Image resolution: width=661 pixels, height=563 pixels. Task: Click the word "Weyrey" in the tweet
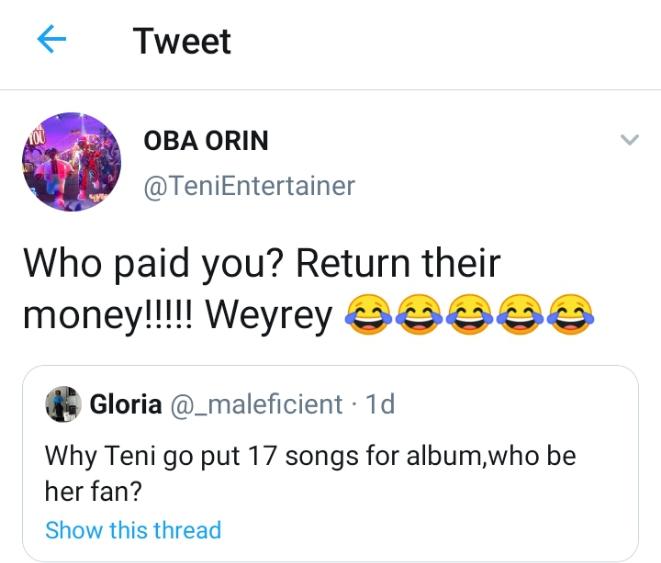pyautogui.click(x=268, y=316)
